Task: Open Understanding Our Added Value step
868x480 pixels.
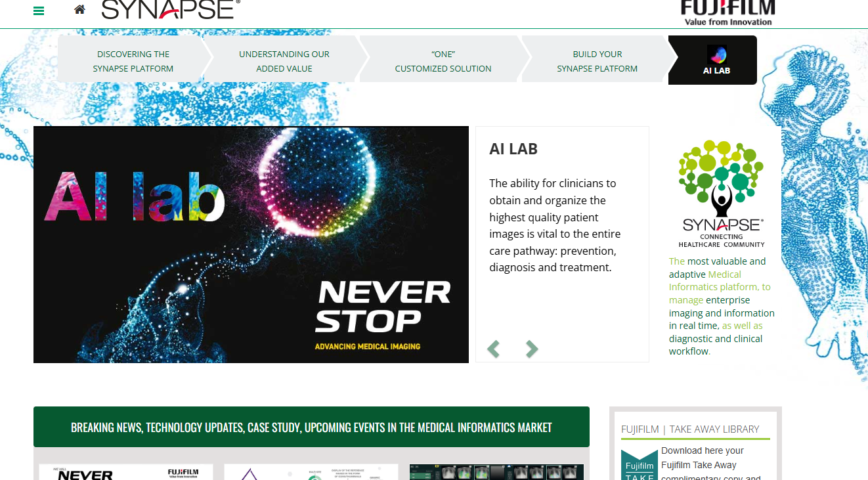Action: [x=284, y=61]
